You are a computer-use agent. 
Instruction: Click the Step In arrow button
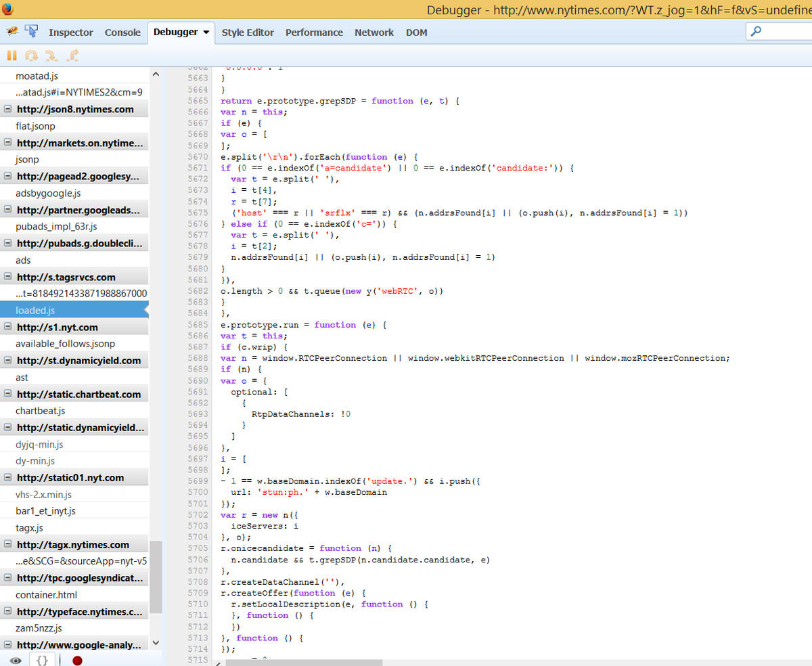[52, 55]
